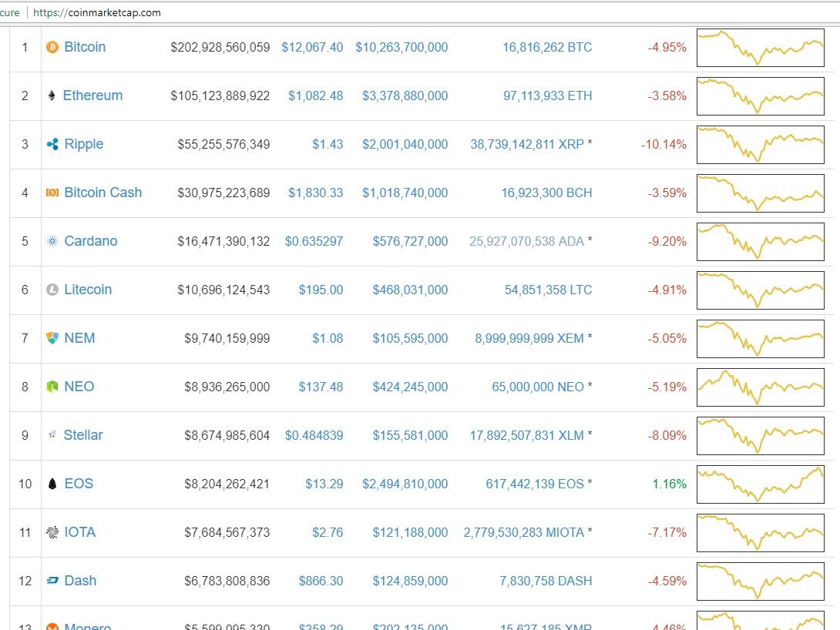Open the IOTA coin link
The height and width of the screenshot is (630, 840).
[x=80, y=532]
